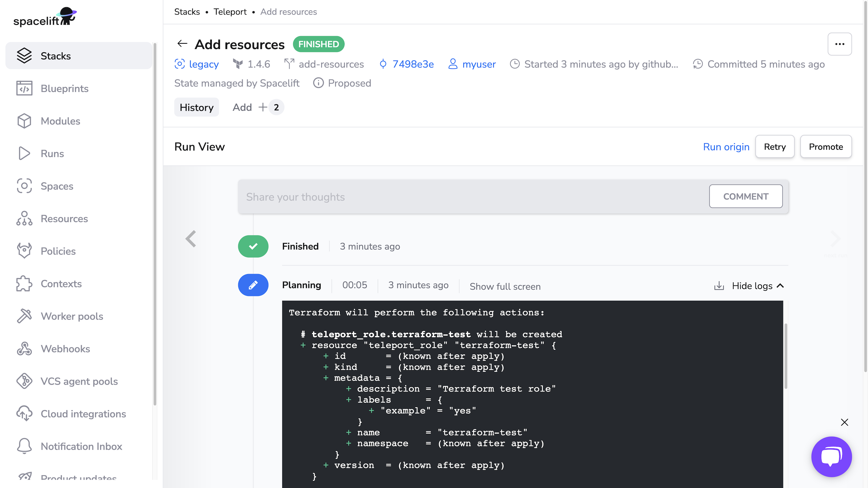Click Run origin link
The height and width of the screenshot is (488, 868).
coord(727,146)
